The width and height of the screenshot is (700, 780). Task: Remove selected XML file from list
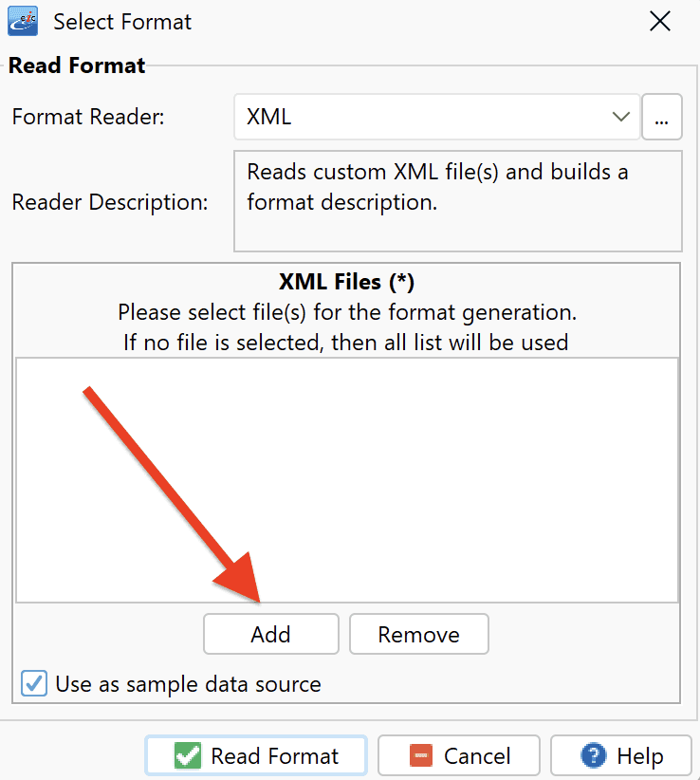pos(419,634)
